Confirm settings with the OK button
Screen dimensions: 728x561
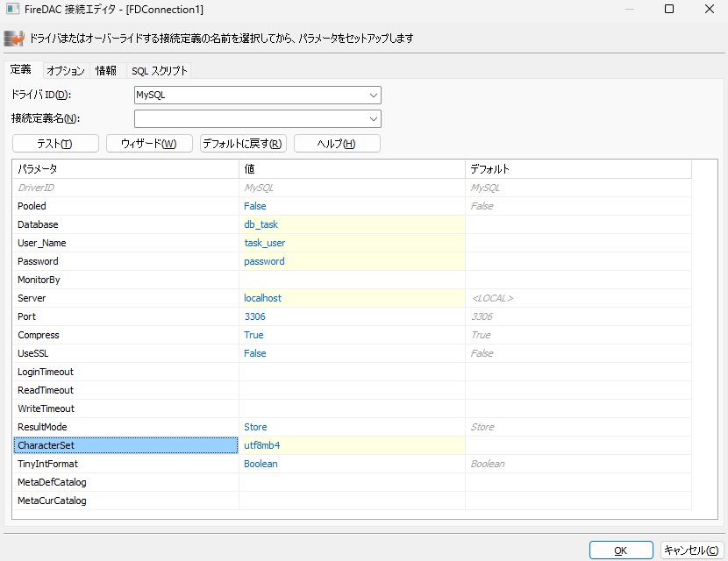[x=620, y=550]
